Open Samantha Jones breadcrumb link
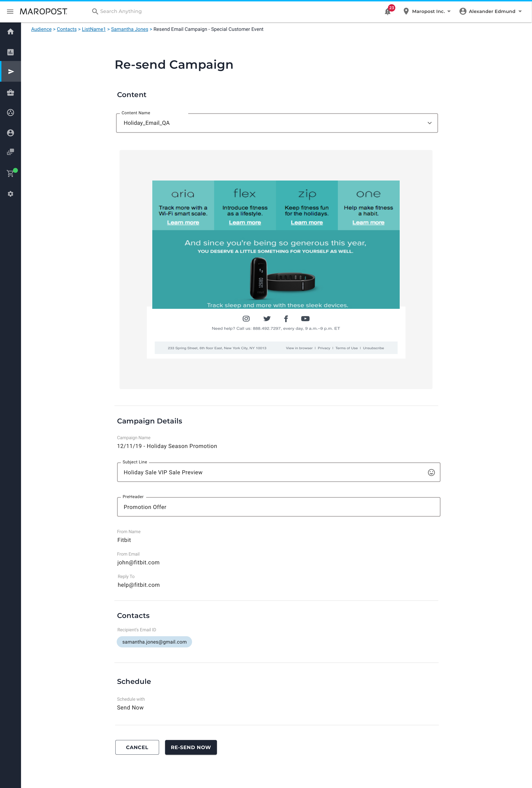The width and height of the screenshot is (532, 788). point(129,29)
